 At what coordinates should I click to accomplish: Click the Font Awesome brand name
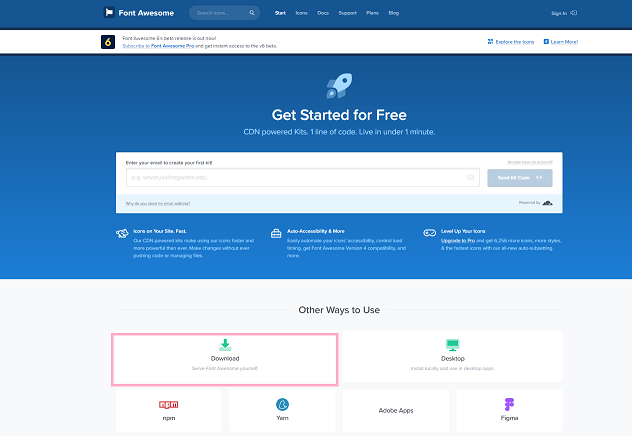tap(146, 13)
